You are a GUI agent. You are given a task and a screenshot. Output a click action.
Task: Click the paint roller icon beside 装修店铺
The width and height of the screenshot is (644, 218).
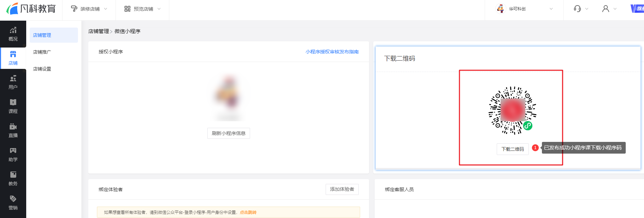(x=74, y=9)
